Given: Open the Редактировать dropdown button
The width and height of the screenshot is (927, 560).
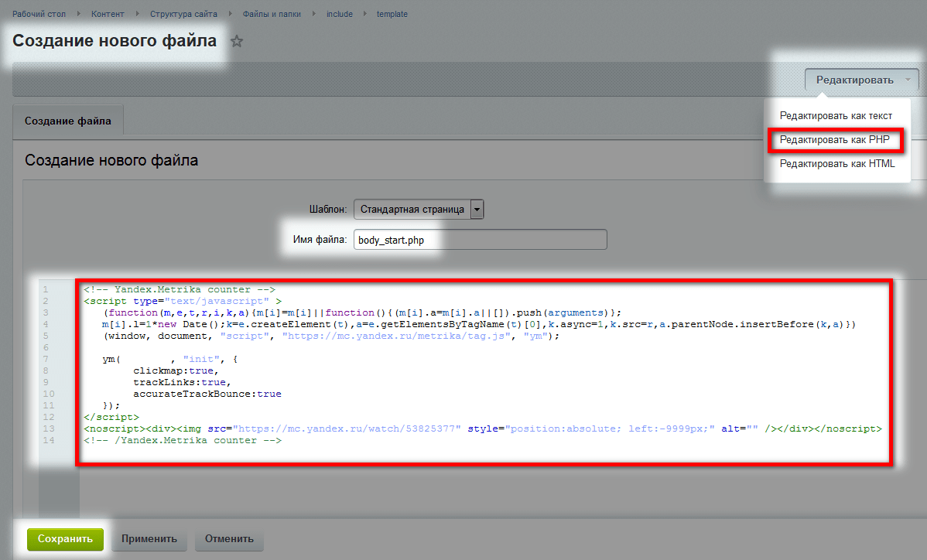Looking at the screenshot, I should [x=861, y=80].
